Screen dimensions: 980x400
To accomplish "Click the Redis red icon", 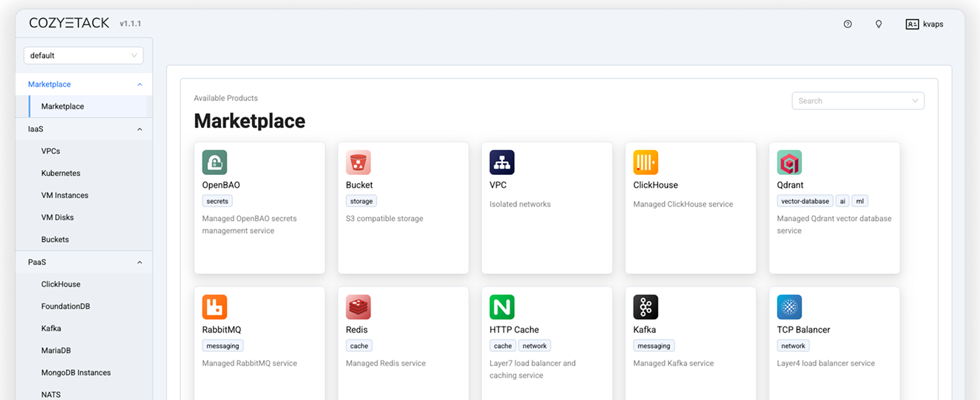I will tap(358, 307).
